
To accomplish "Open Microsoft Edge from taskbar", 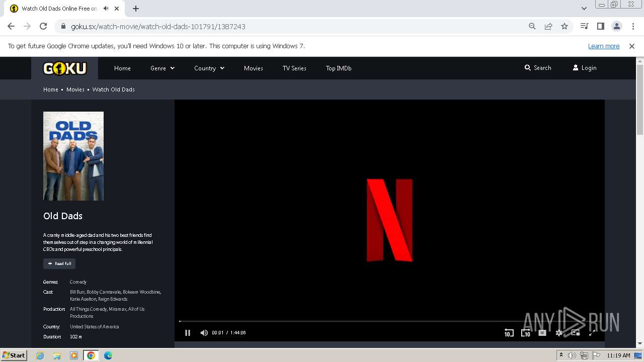I will point(108,355).
